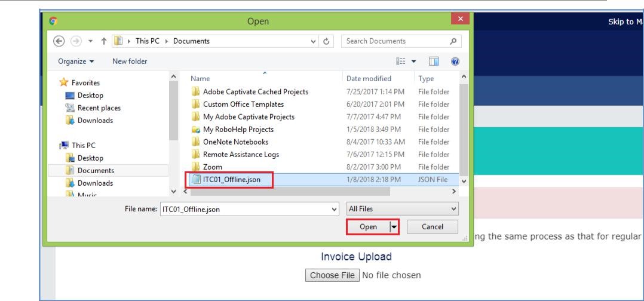Select My RoboHelp Projects folder
The height and width of the screenshot is (301, 644).
click(x=238, y=130)
